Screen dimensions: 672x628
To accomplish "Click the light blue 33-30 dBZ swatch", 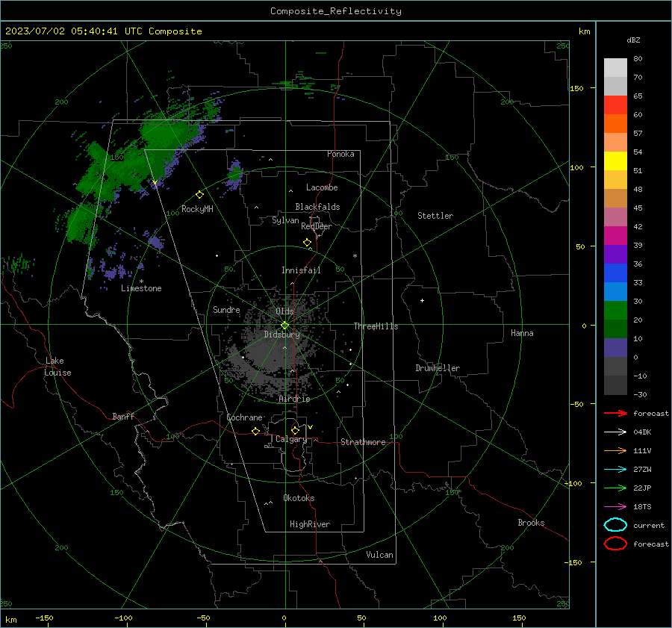I will (615, 291).
